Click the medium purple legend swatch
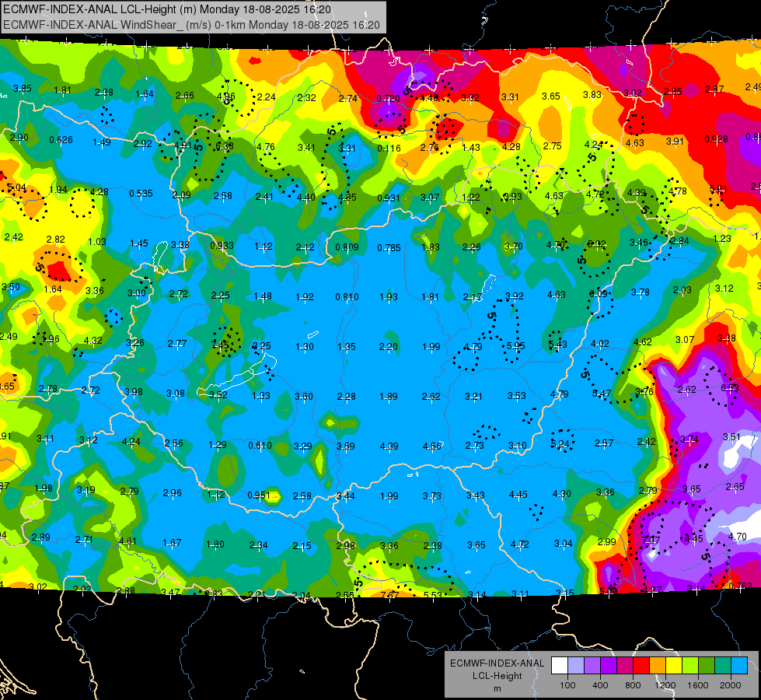The height and width of the screenshot is (700, 761). [x=592, y=665]
